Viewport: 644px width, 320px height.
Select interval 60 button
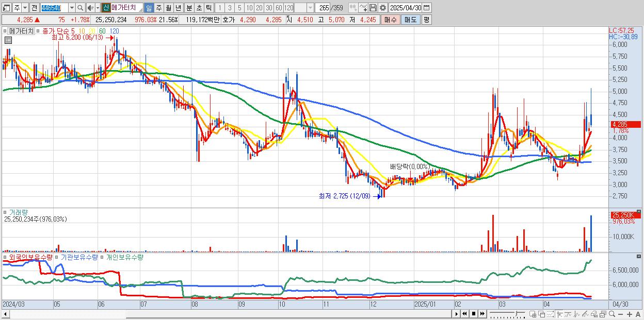click(279, 8)
